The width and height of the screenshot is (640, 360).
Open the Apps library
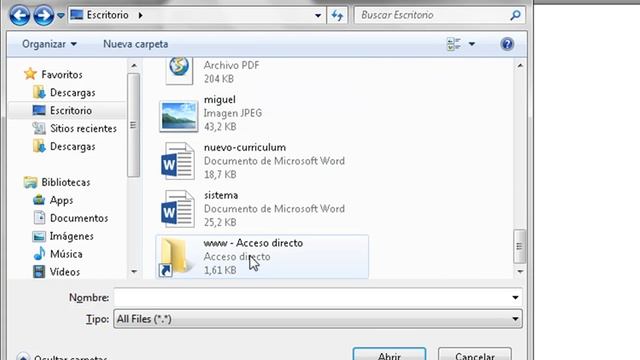[61, 200]
